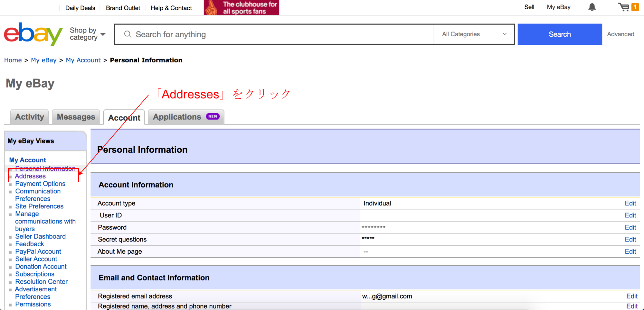Image resolution: width=644 pixels, height=310 pixels.
Task: Open Permissions in sidebar
Action: [x=33, y=304]
